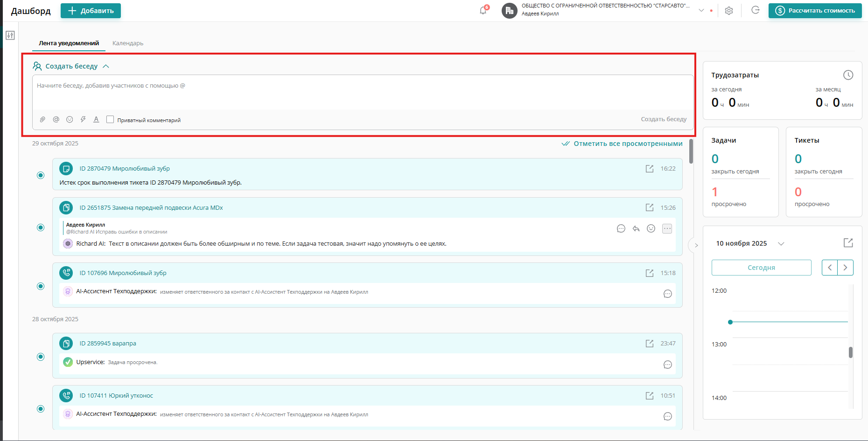This screenshot has height=441, width=868.
Task: Toggle read marker for ticket ID 2870479
Action: [x=41, y=175]
